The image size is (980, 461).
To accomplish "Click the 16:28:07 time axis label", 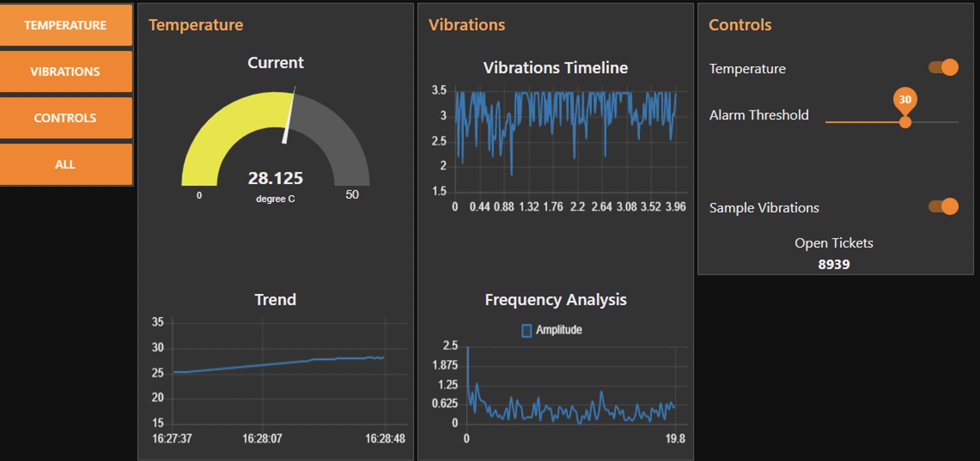I will [x=262, y=438].
